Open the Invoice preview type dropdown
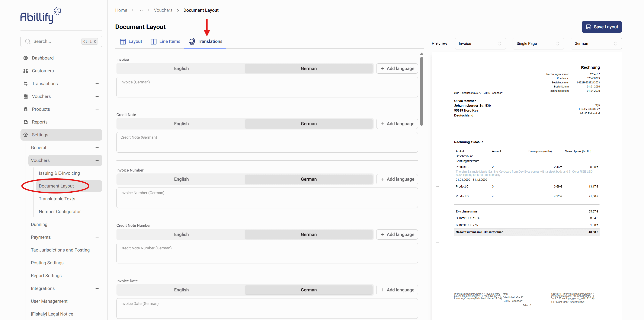 pyautogui.click(x=480, y=44)
